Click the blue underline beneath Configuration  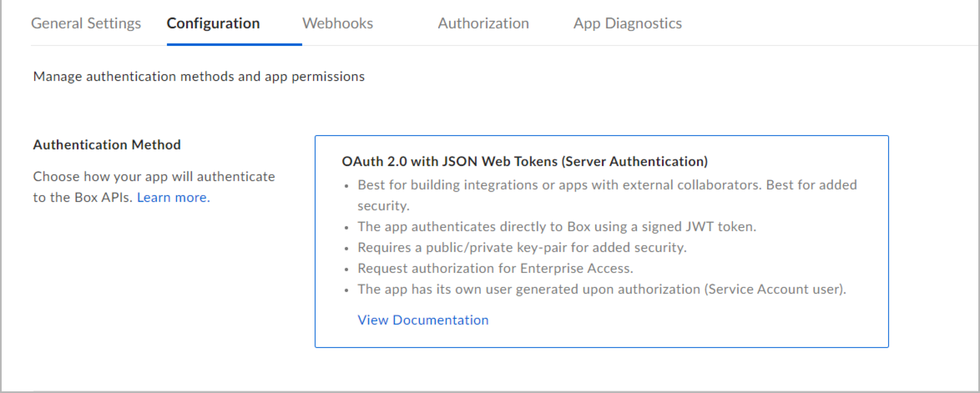[x=234, y=44]
